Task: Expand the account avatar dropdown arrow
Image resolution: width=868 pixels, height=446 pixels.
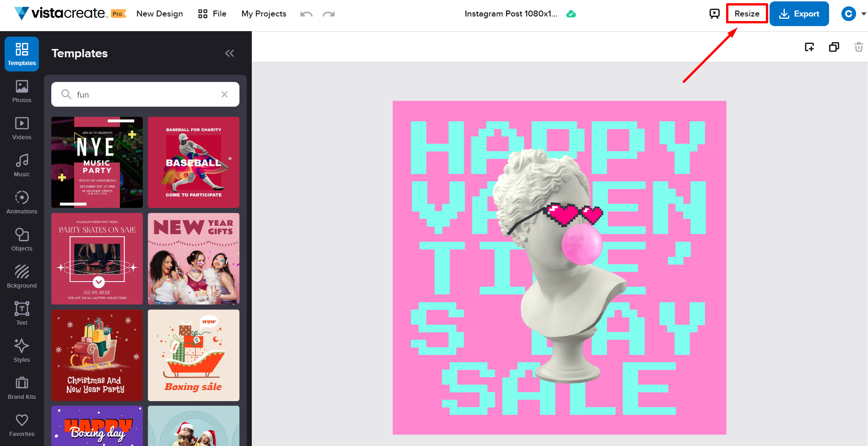Action: click(x=863, y=14)
